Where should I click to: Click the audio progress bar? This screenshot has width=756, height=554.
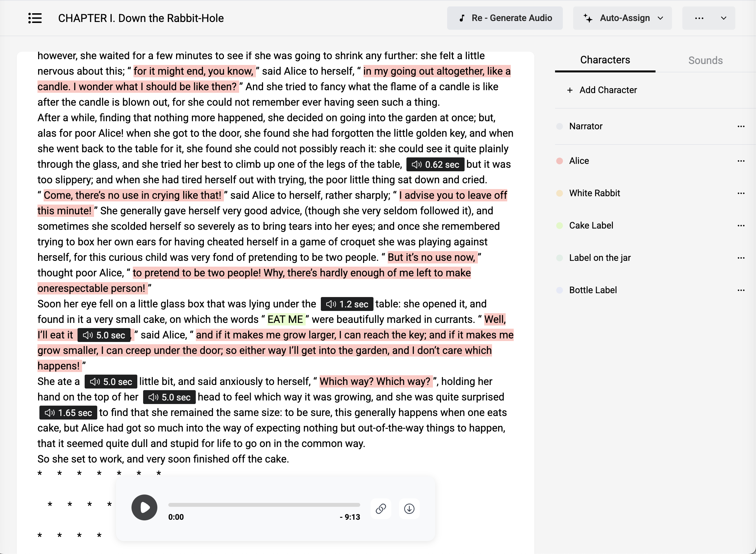(264, 505)
